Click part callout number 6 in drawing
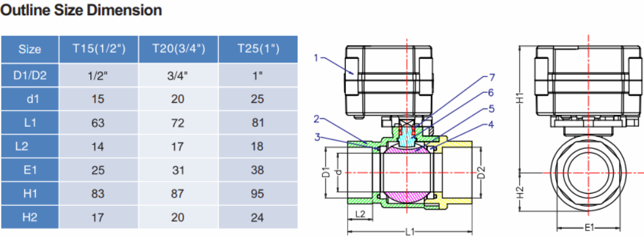Image resolution: width=644 pixels, height=236 pixels. pos(490,93)
